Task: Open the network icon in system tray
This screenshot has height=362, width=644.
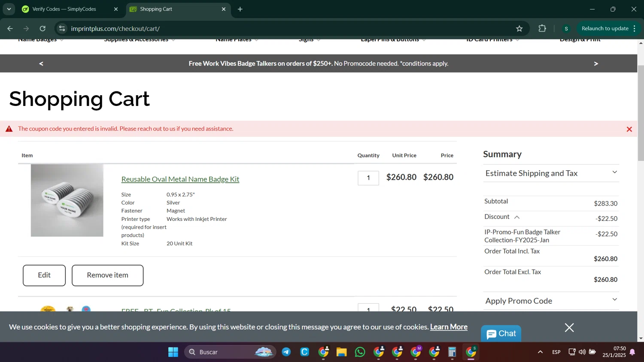Action: (572, 352)
